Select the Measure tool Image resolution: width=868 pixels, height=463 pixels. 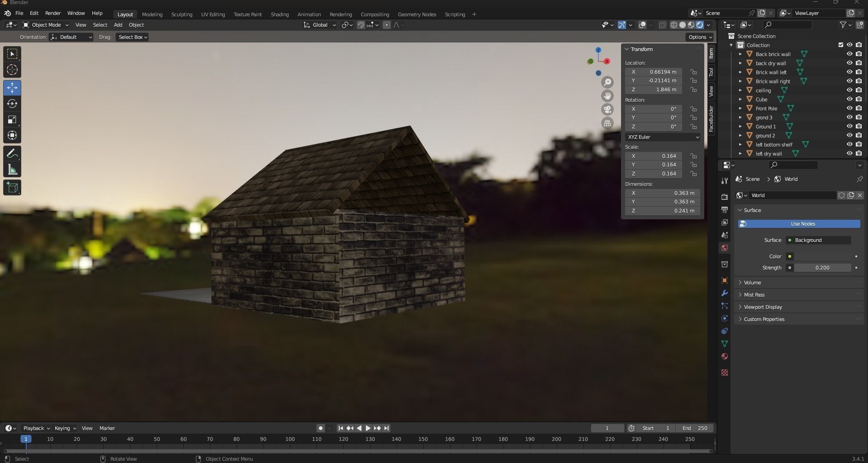pyautogui.click(x=12, y=170)
